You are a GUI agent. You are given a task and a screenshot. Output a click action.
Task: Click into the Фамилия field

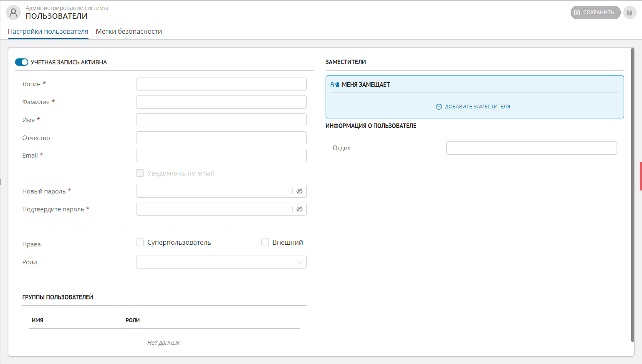click(221, 102)
